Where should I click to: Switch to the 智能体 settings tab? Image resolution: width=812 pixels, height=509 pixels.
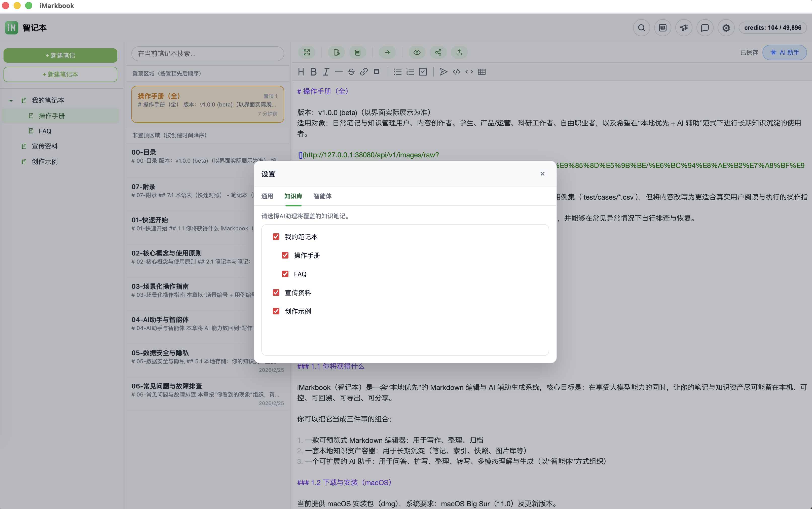point(322,196)
